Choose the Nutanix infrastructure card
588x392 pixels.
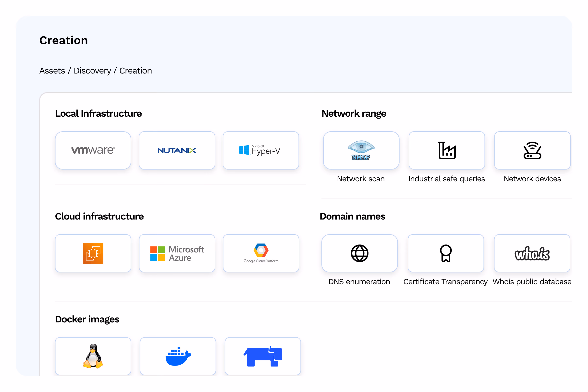(177, 150)
